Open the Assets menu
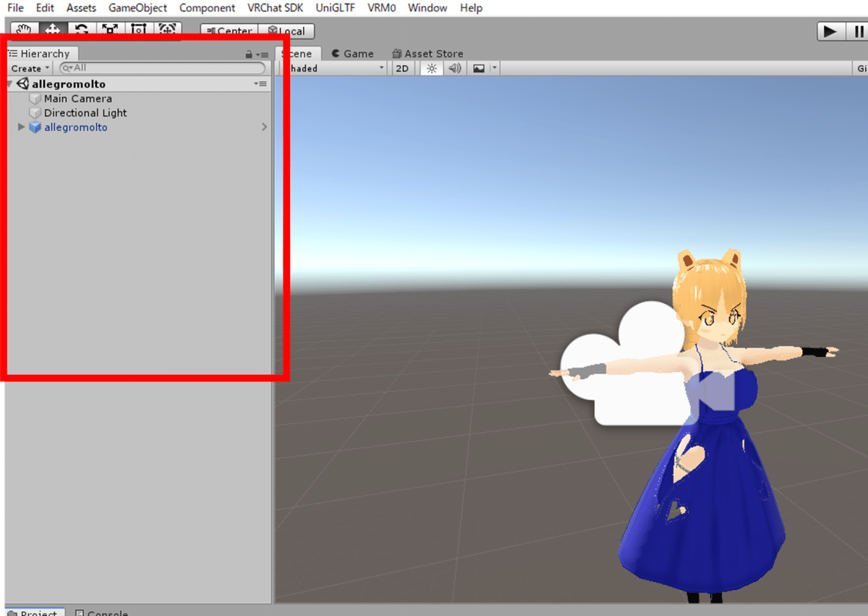The width and height of the screenshot is (868, 616). tap(81, 8)
